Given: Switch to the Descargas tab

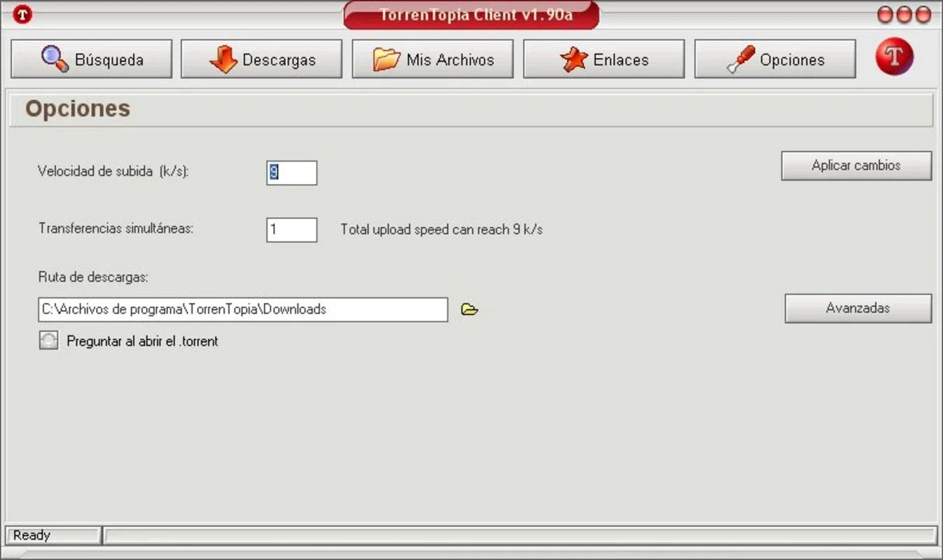Looking at the screenshot, I should tap(262, 59).
